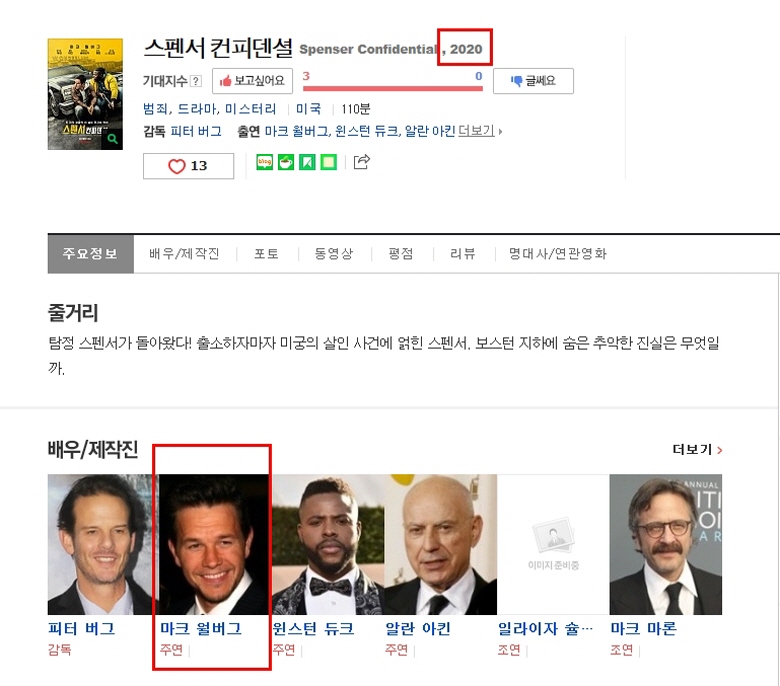Click the magnifier icon on the movie poster
Viewport: 780px width, 686px height.
pos(113,139)
